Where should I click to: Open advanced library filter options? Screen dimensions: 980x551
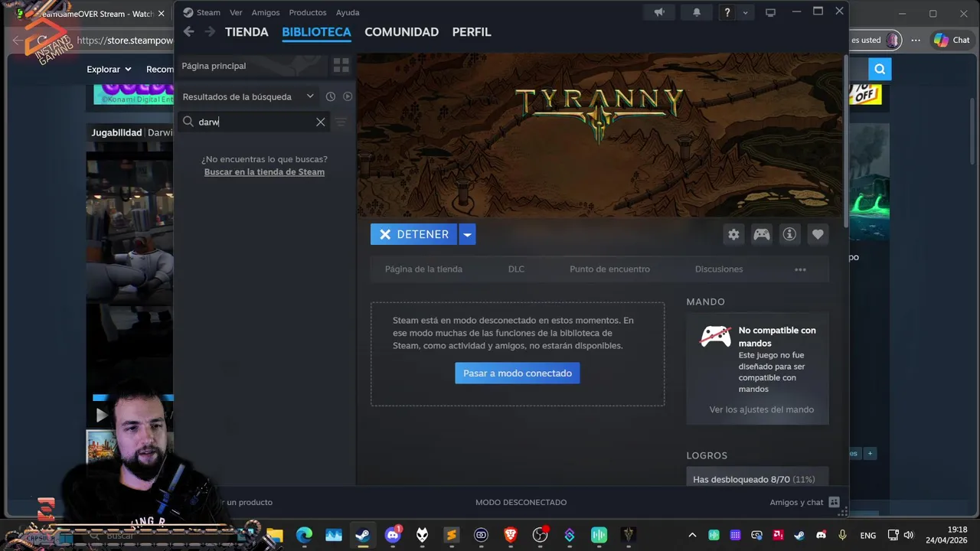(x=341, y=122)
